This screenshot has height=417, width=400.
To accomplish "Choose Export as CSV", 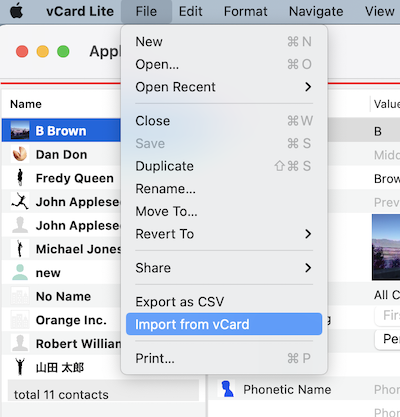I will coord(224,302).
